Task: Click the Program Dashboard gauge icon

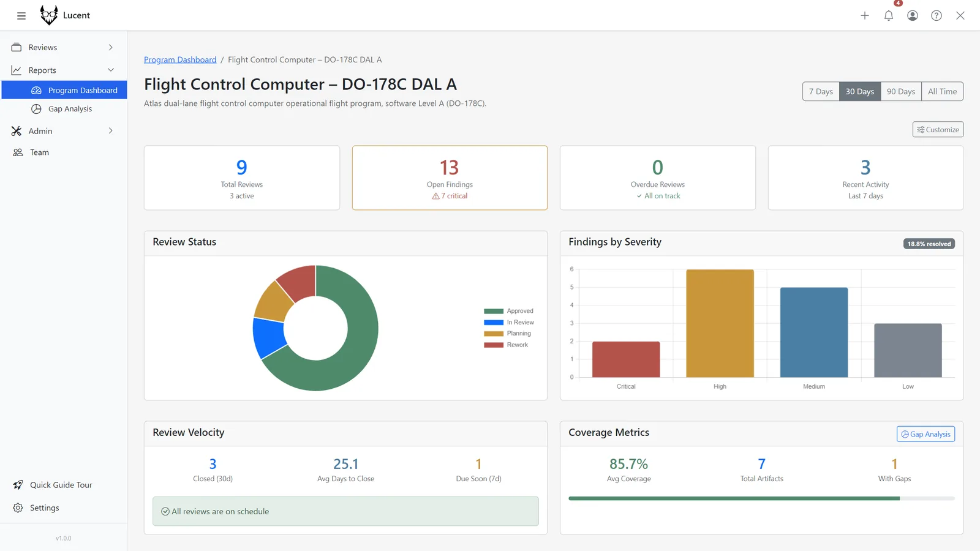Action: 36,90
